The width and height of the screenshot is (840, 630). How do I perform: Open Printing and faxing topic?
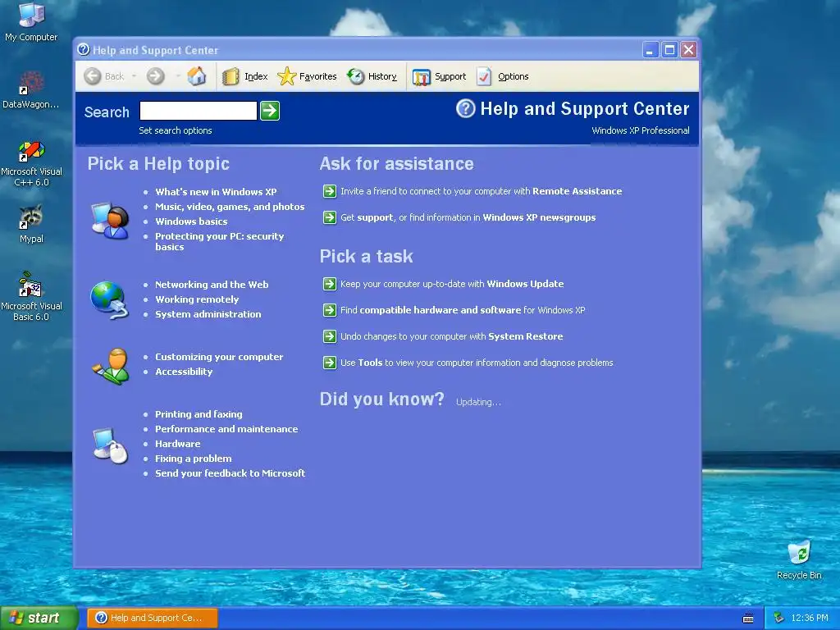tap(199, 414)
